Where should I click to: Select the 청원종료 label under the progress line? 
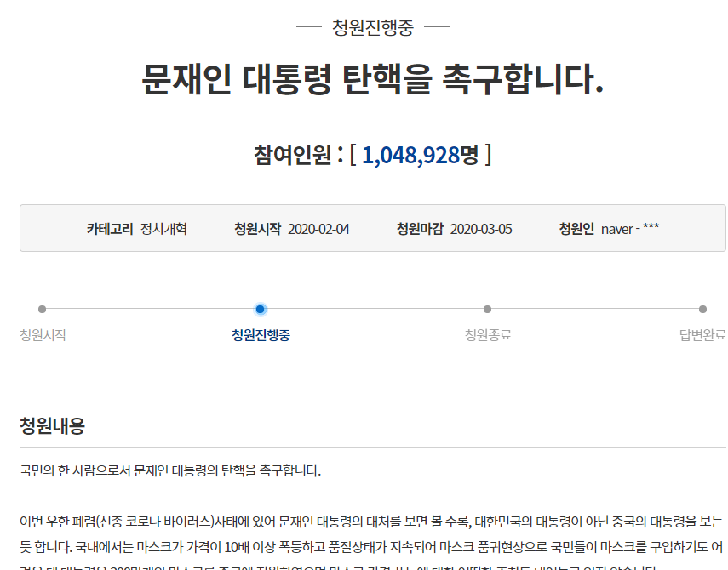click(x=488, y=335)
